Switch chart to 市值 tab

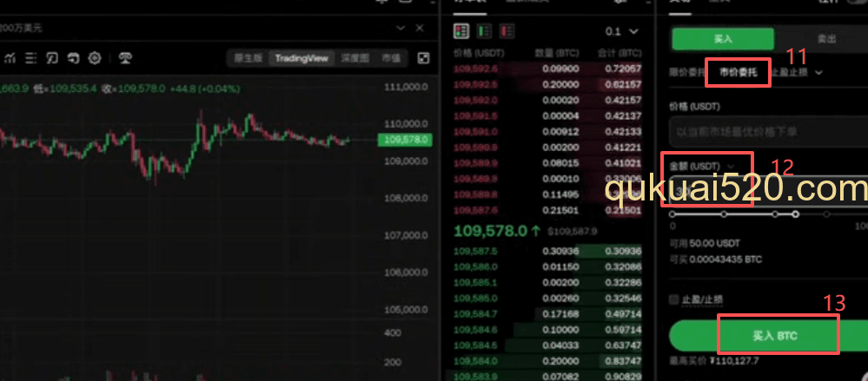pyautogui.click(x=391, y=58)
